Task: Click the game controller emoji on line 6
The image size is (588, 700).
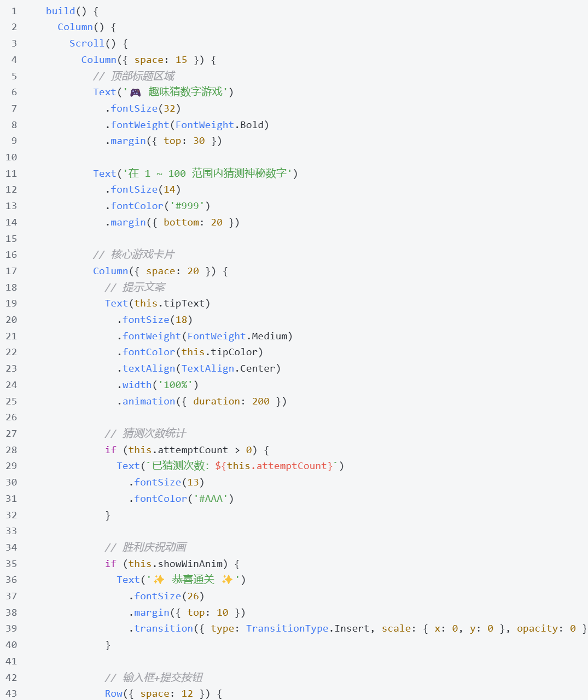Action: pyautogui.click(x=135, y=92)
